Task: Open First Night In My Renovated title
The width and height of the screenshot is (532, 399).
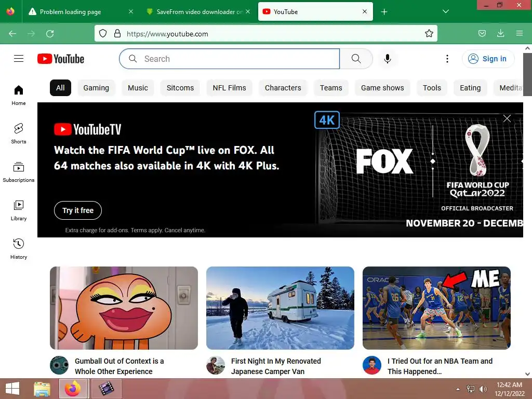Action: pyautogui.click(x=276, y=366)
